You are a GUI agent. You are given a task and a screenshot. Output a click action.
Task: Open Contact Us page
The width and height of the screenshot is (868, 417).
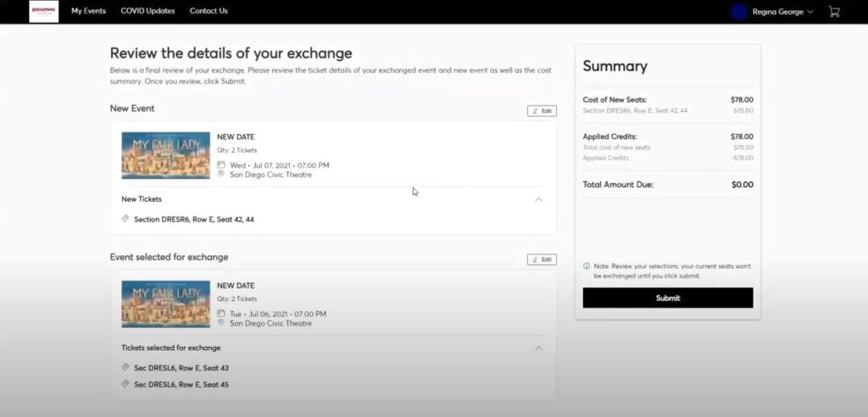[209, 11]
